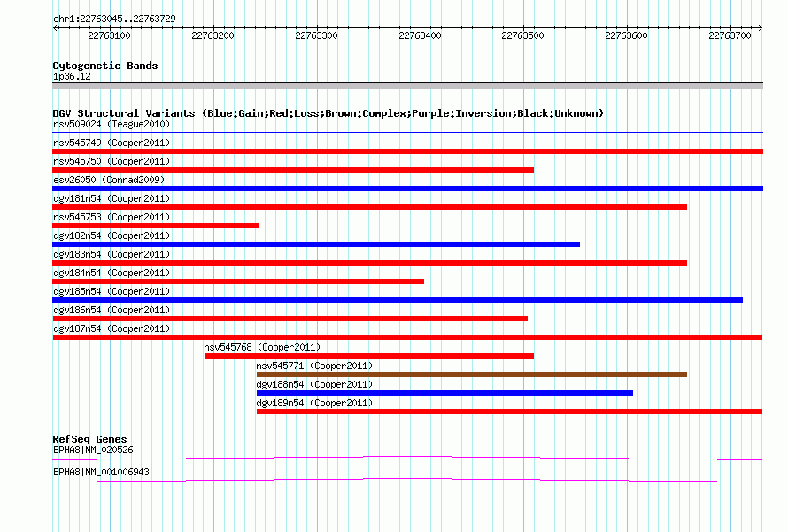Click the red nsv545749 variant bar

point(407,151)
